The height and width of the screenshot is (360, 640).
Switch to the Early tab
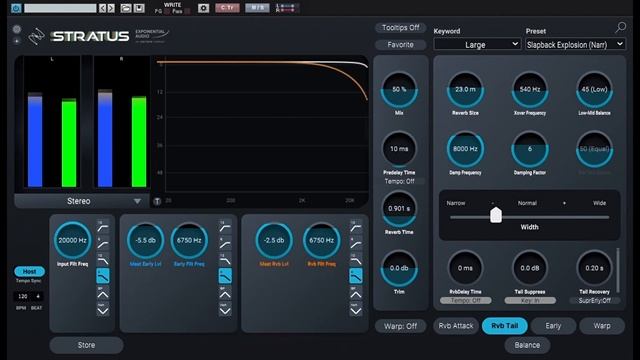click(553, 326)
